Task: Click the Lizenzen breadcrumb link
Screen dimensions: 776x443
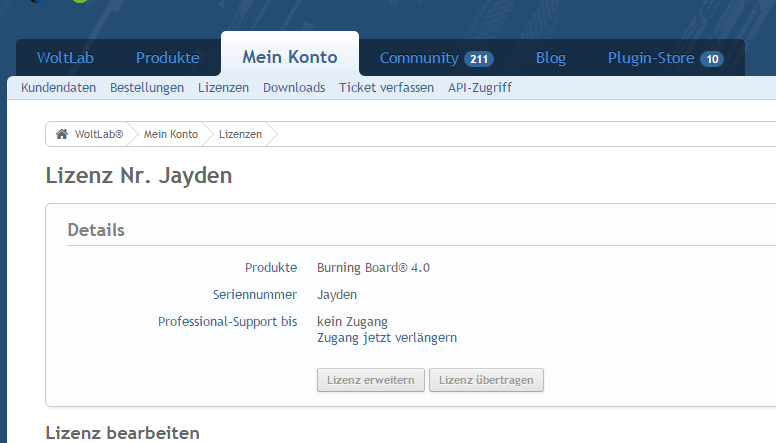Action: pyautogui.click(x=240, y=134)
